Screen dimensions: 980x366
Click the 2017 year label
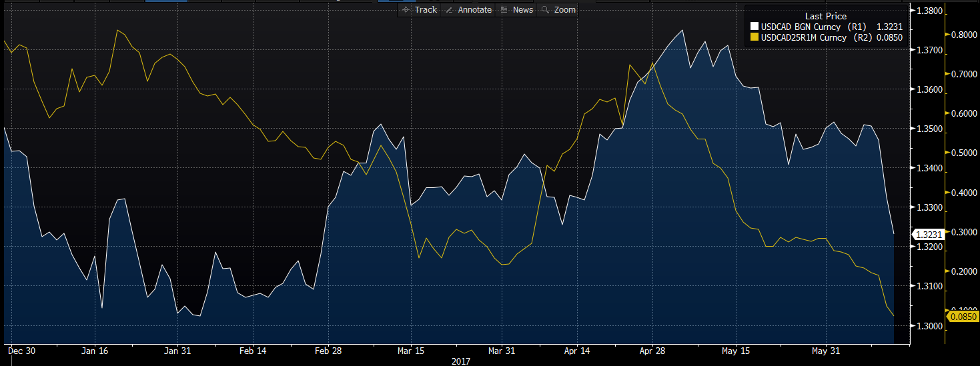point(460,361)
